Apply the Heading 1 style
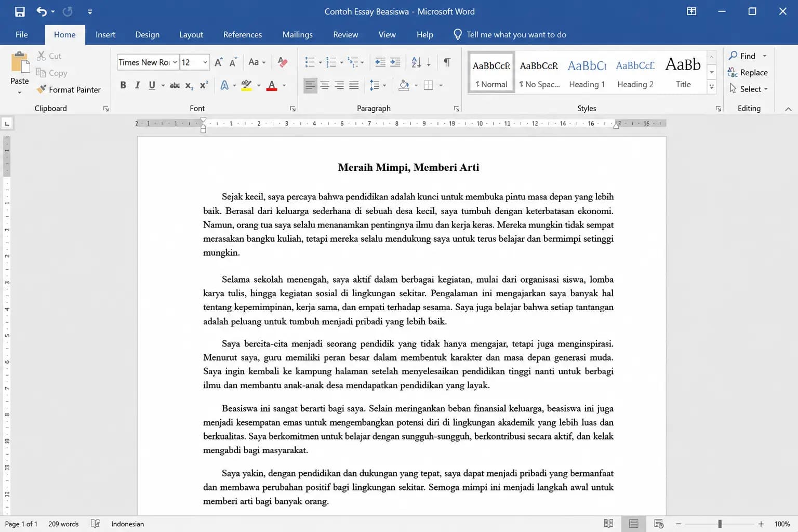 pyautogui.click(x=587, y=73)
